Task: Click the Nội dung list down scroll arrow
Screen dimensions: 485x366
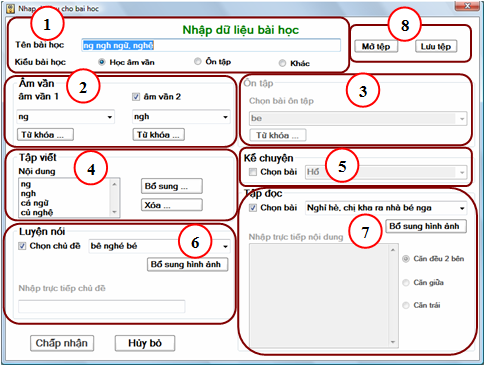Action: click(114, 212)
